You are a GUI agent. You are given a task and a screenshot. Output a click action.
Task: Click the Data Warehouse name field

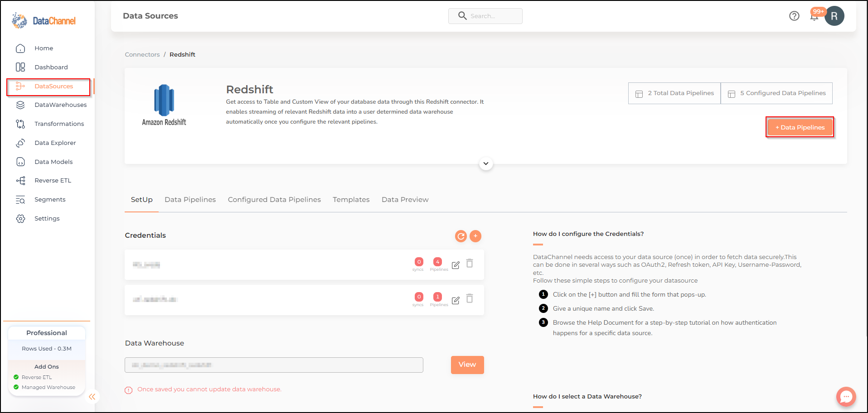pos(274,365)
